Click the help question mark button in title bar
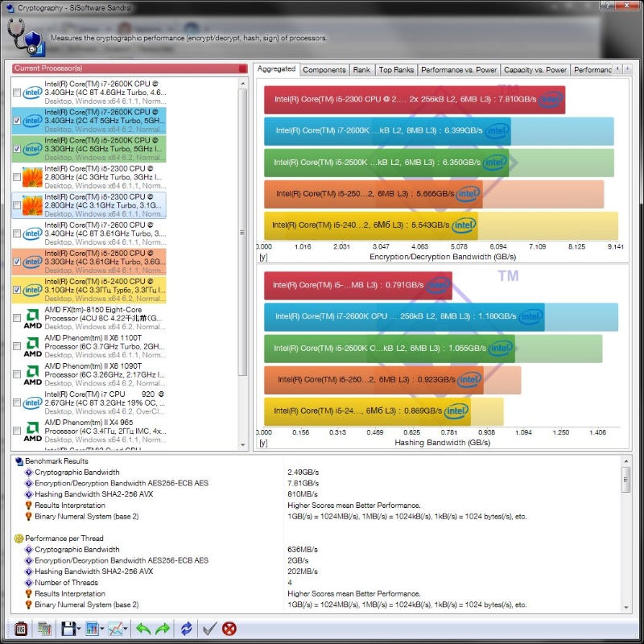The width and height of the screenshot is (644, 644). point(608,5)
